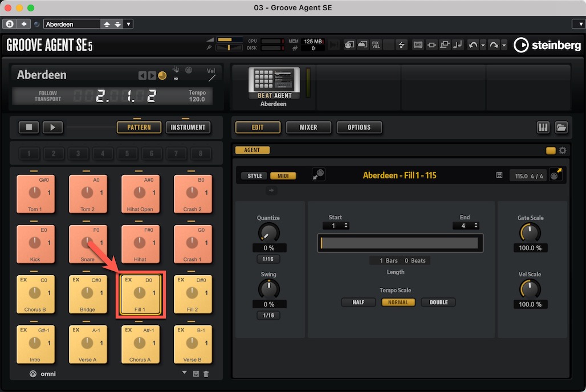586x392 pixels.
Task: Select the Agent sub-tab
Action: click(x=252, y=150)
